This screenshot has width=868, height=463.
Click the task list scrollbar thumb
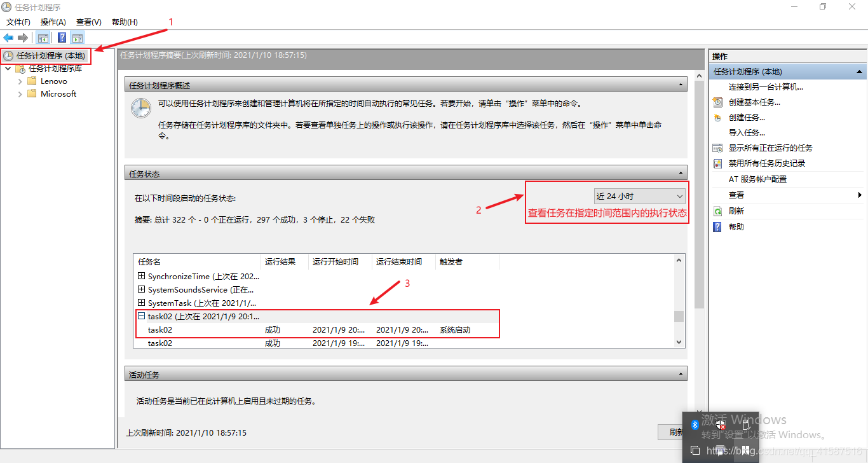click(x=679, y=316)
